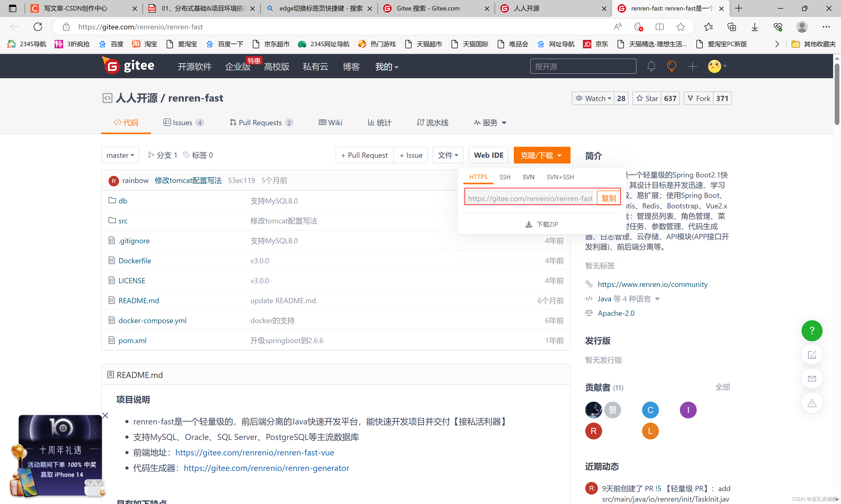Close the anniversary promotion popup
The height and width of the screenshot is (504, 841).
(x=105, y=415)
